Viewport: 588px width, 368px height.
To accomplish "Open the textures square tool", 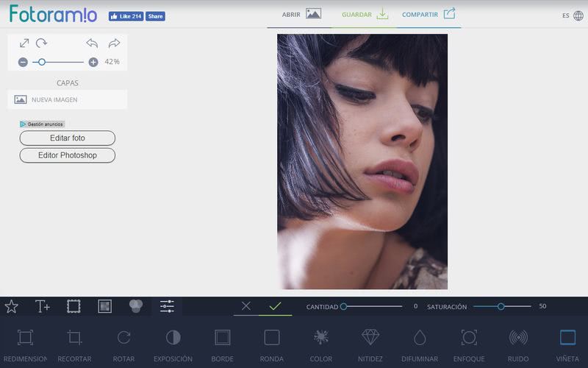I will click(x=104, y=306).
